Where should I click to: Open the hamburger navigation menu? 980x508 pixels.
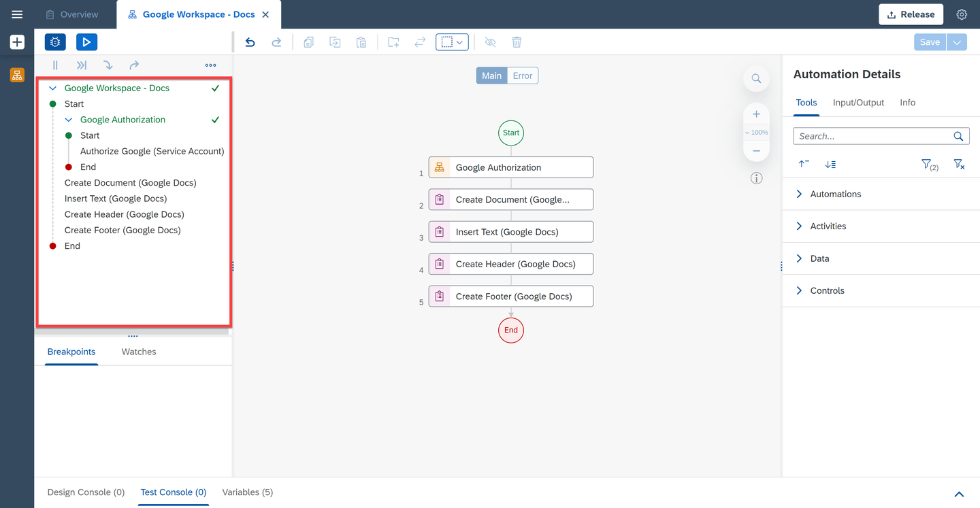pyautogui.click(x=17, y=14)
